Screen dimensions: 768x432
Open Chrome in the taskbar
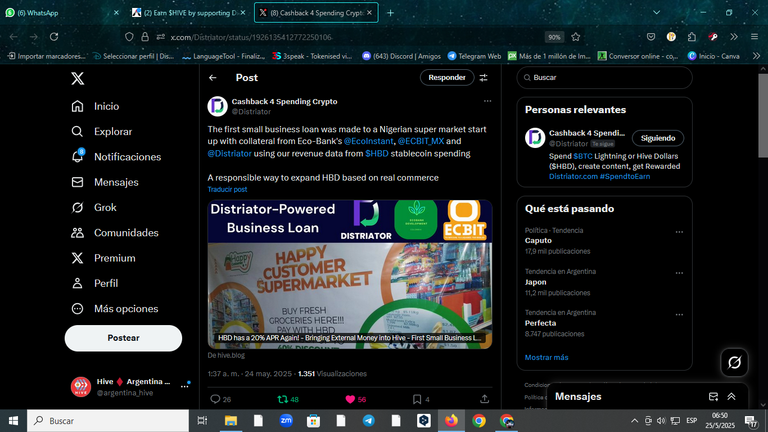point(479,421)
